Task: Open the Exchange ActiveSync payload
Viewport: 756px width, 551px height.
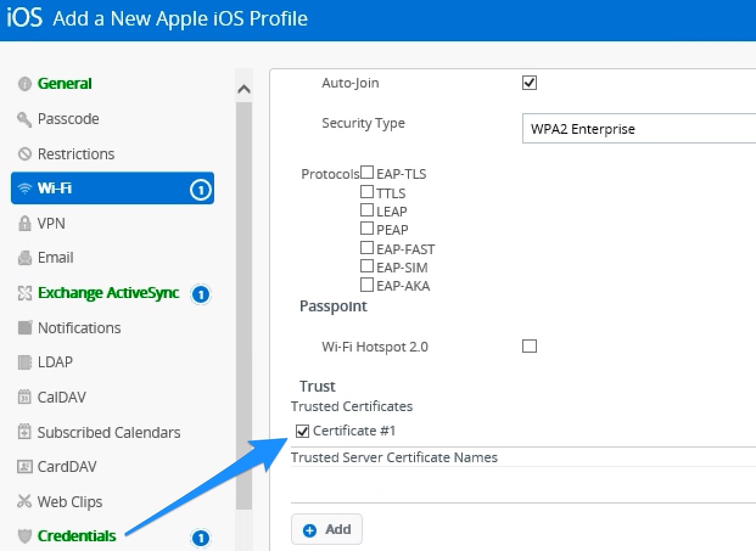Action: pos(108,293)
